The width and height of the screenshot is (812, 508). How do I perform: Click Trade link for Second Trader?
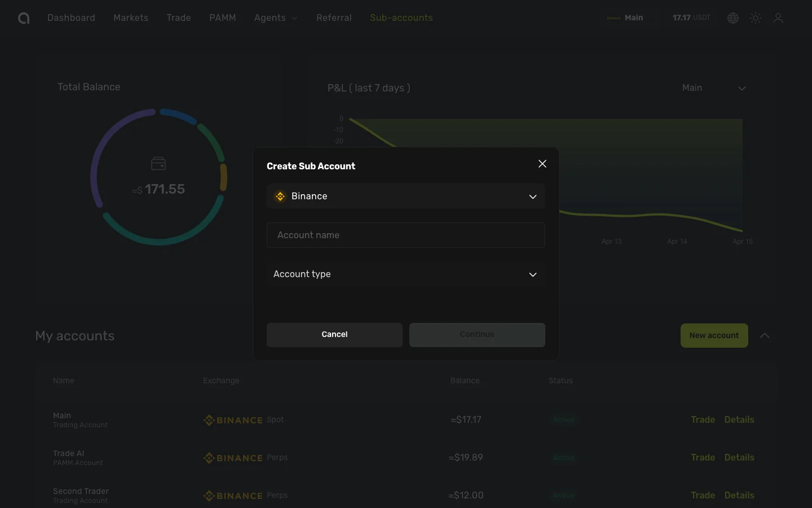tap(703, 496)
